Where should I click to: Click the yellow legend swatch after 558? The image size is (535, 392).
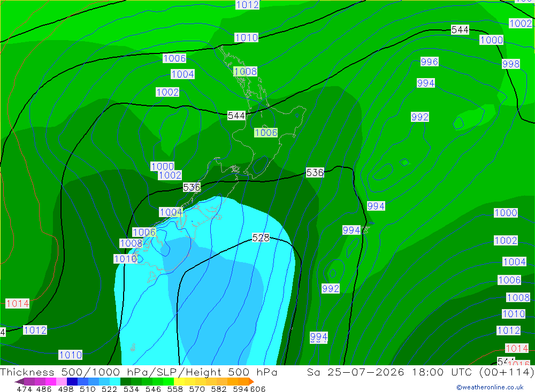[179, 381]
